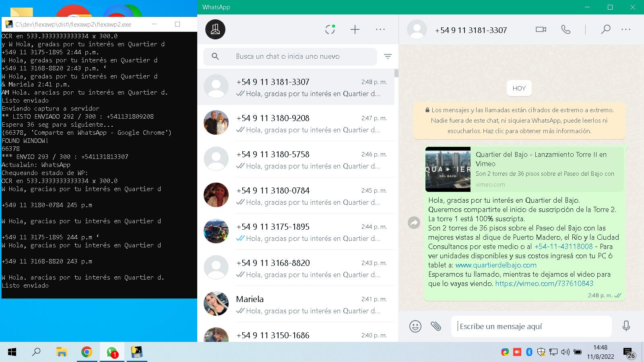This screenshot has height=362, width=644.
Task: View profile photo of 3180-9208 contact
Action: click(x=216, y=122)
